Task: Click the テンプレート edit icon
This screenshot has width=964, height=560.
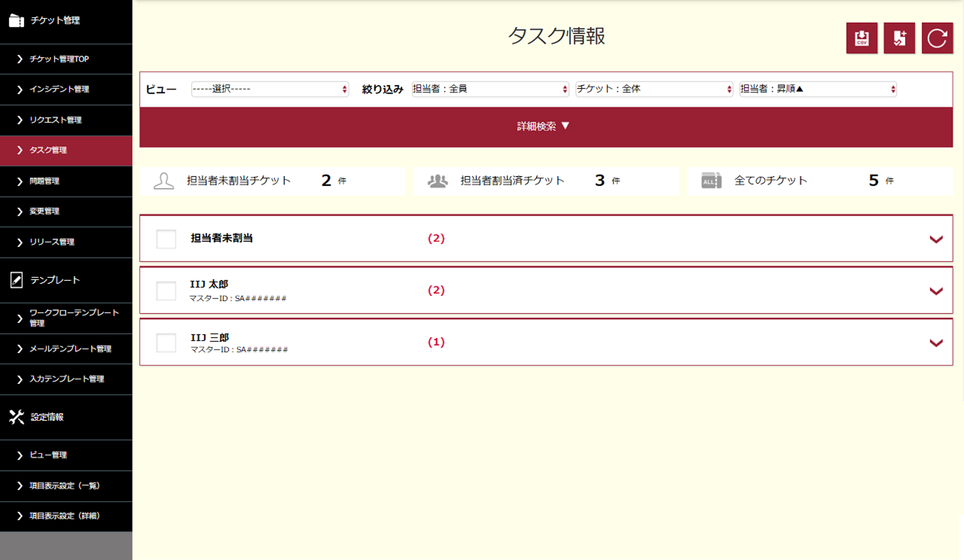Action: tap(16, 280)
